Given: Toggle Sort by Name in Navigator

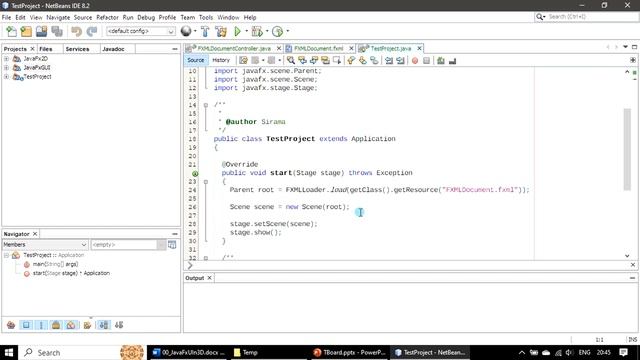Looking at the screenshot, I should 104,325.
